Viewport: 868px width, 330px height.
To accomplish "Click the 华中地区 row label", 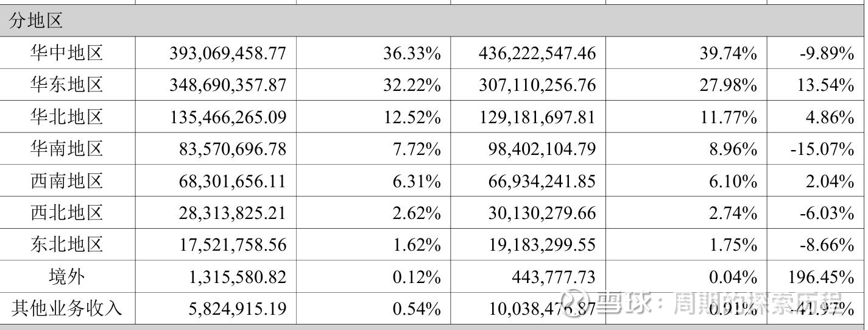I will coord(67,53).
